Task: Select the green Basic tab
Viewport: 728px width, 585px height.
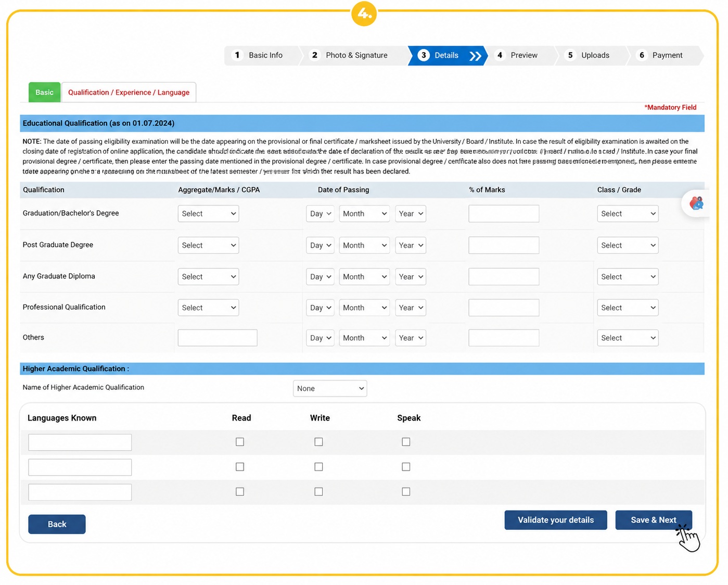Action: [44, 92]
